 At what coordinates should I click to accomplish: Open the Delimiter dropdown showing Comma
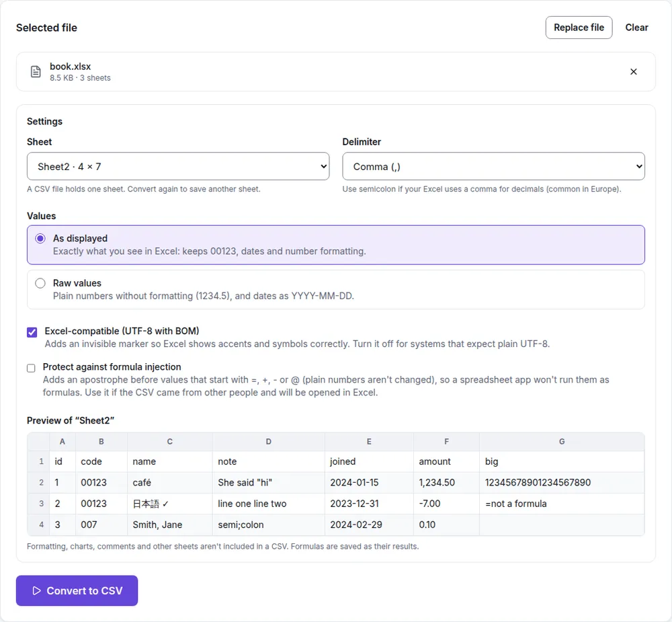coord(493,167)
